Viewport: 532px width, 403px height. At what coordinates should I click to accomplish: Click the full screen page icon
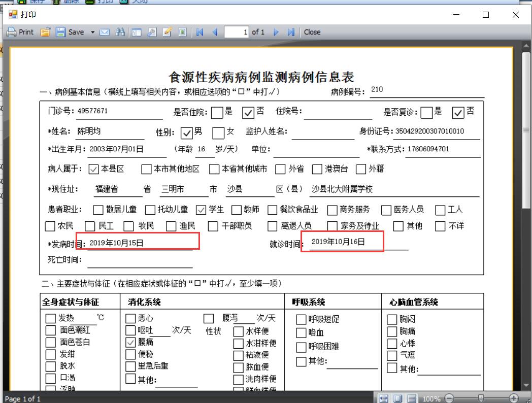click(182, 32)
